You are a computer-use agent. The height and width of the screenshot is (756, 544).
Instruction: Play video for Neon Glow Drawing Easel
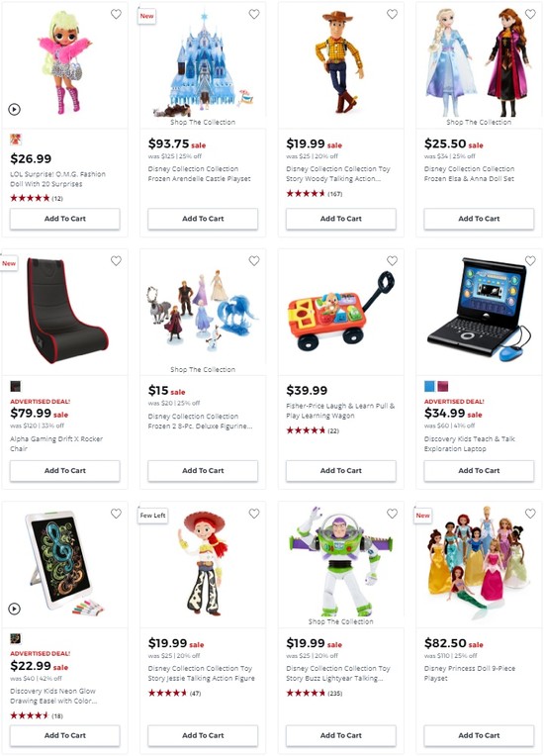click(15, 609)
